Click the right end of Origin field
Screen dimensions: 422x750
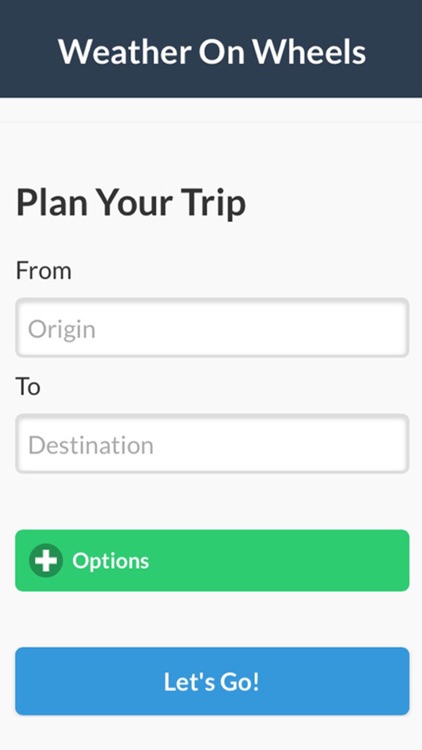(x=383, y=328)
